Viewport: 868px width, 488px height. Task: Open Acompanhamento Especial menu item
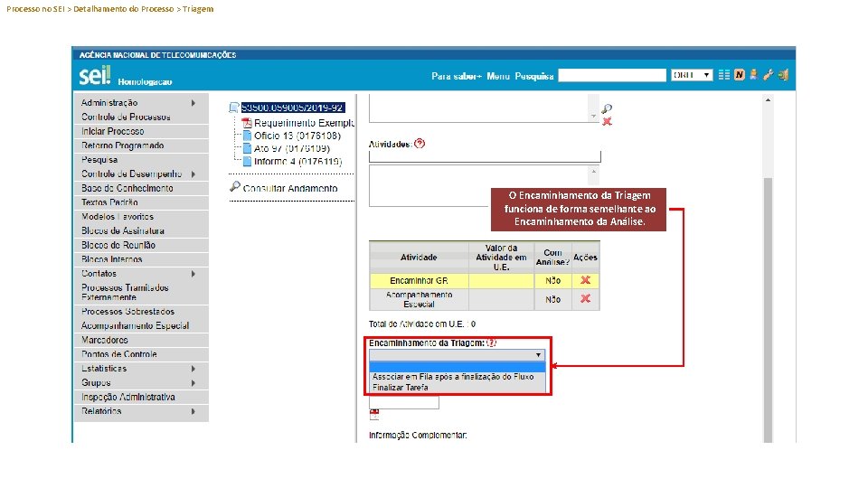[141, 325]
